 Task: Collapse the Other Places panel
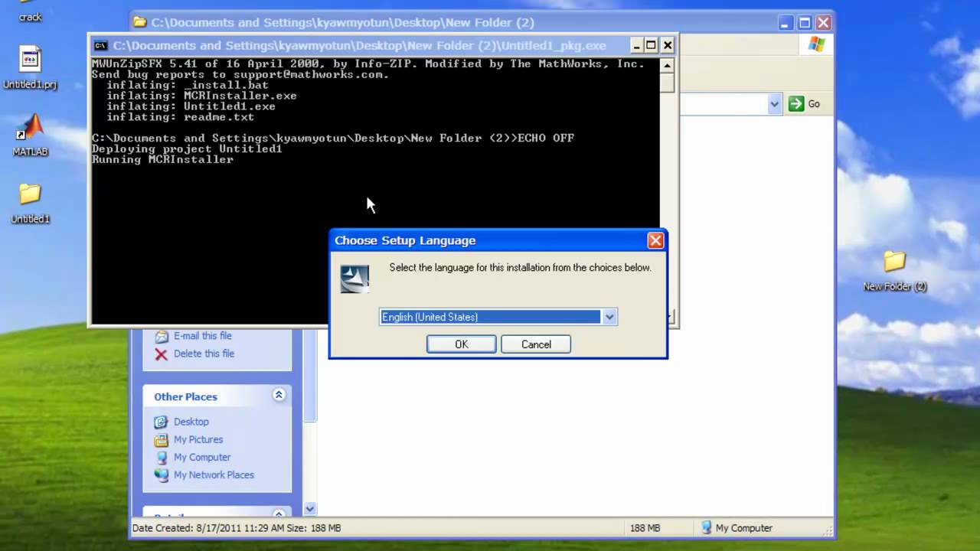click(x=279, y=395)
